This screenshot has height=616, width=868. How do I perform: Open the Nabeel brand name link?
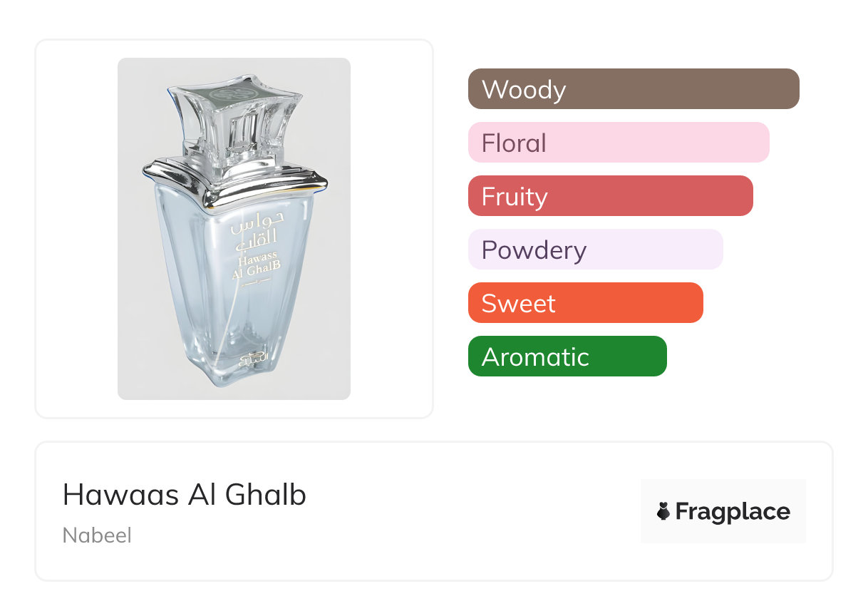pos(97,535)
